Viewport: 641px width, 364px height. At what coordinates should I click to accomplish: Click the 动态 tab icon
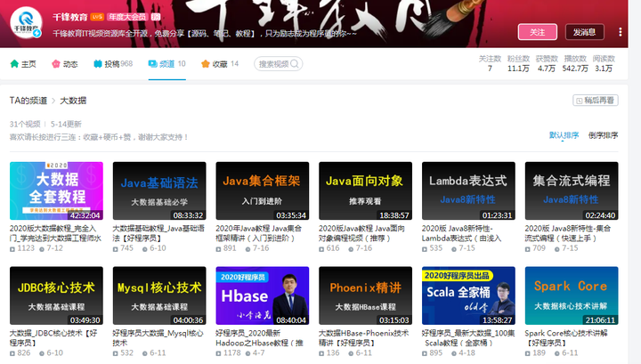[x=56, y=64]
